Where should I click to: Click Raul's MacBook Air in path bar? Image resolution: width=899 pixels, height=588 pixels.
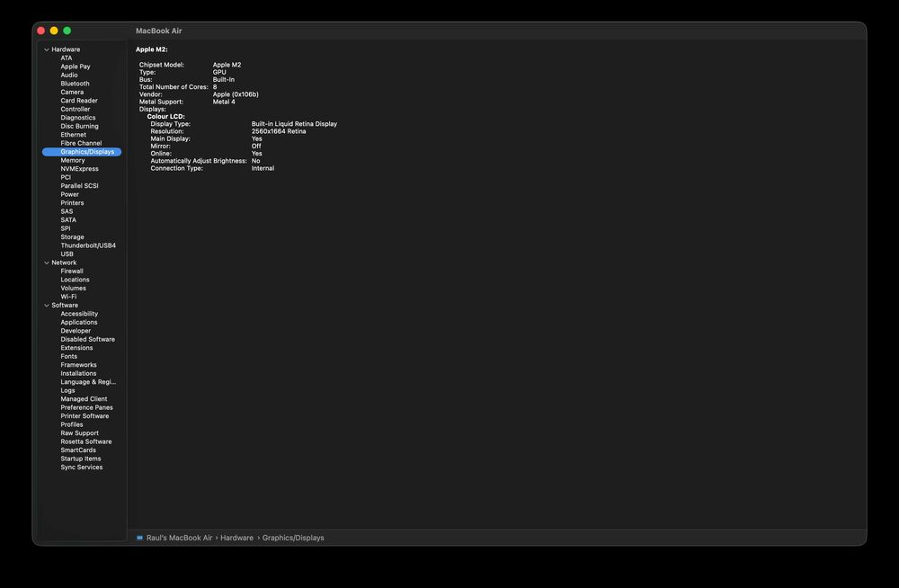[x=180, y=538]
